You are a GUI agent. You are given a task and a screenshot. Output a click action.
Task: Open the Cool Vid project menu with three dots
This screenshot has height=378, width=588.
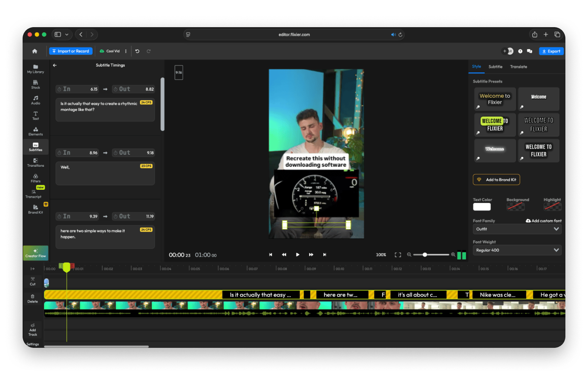(x=126, y=51)
